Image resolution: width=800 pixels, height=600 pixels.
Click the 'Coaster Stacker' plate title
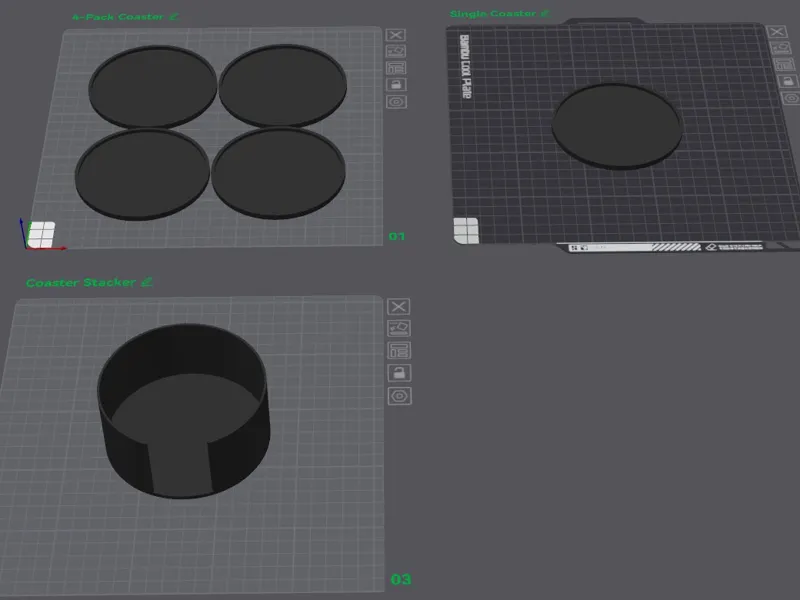tap(81, 283)
